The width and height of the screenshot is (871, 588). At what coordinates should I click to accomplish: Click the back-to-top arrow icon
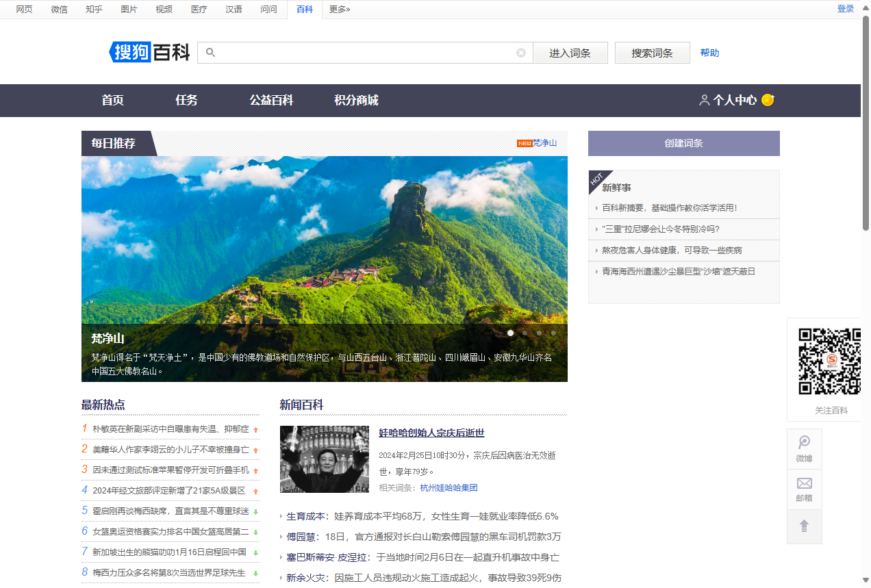click(804, 526)
